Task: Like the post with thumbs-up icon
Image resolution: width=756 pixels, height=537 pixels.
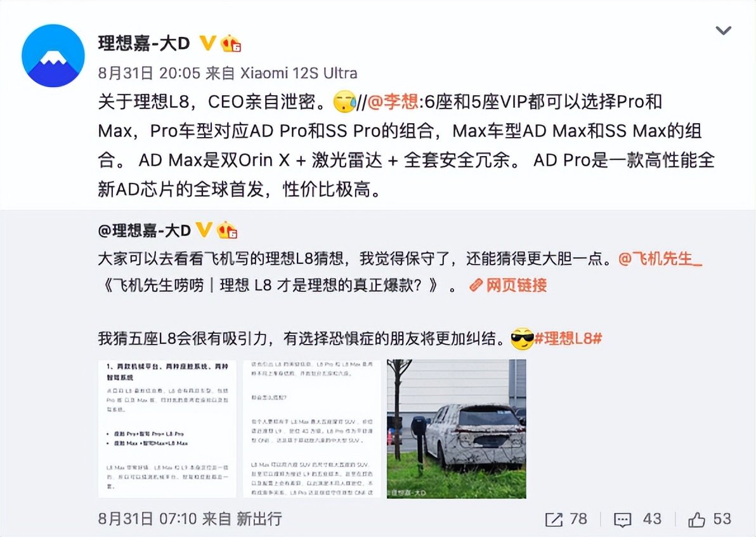Action: click(696, 519)
